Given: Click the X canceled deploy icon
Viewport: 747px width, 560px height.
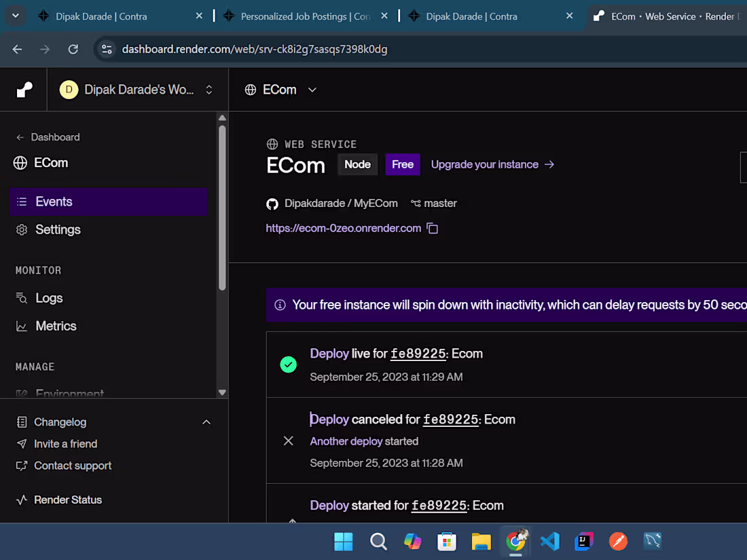Looking at the screenshot, I should [288, 441].
